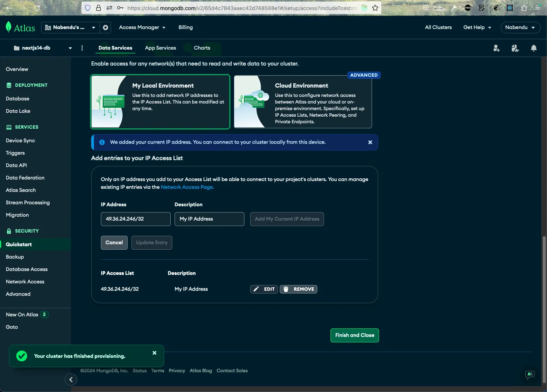Open the Network Access Page link

coord(187,187)
